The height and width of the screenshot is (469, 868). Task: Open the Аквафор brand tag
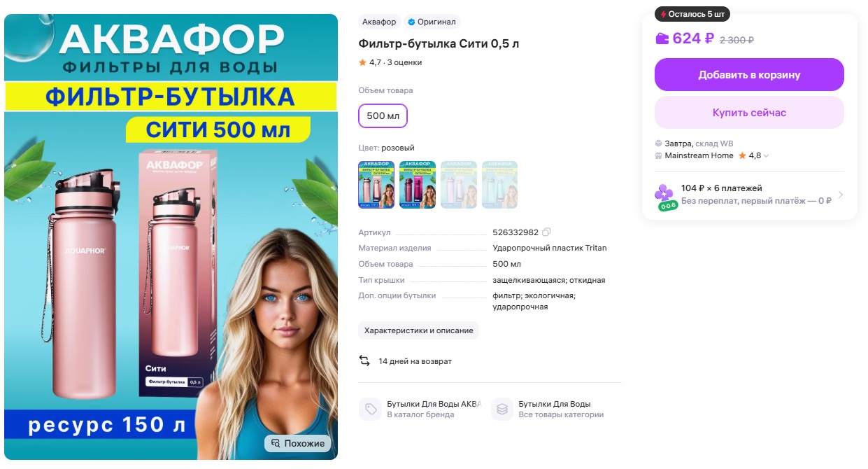coord(379,22)
